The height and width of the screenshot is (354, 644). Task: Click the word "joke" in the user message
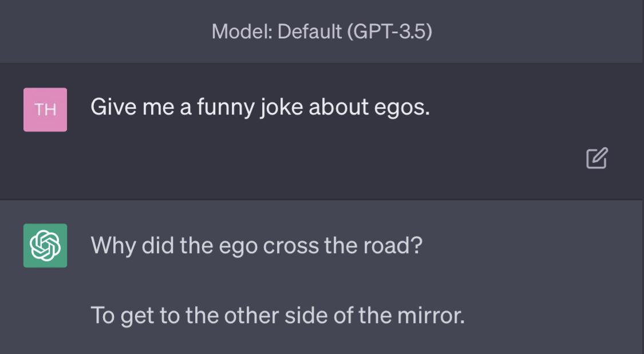coord(281,108)
